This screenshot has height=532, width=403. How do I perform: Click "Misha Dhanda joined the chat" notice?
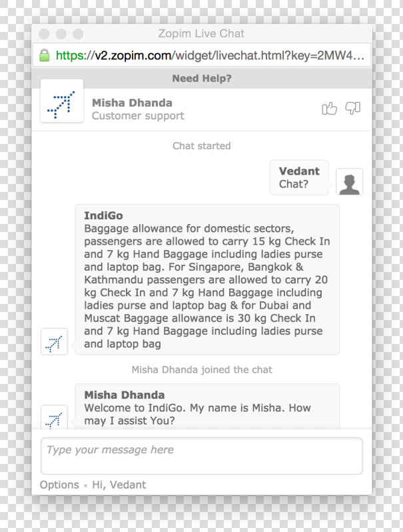[x=202, y=370]
